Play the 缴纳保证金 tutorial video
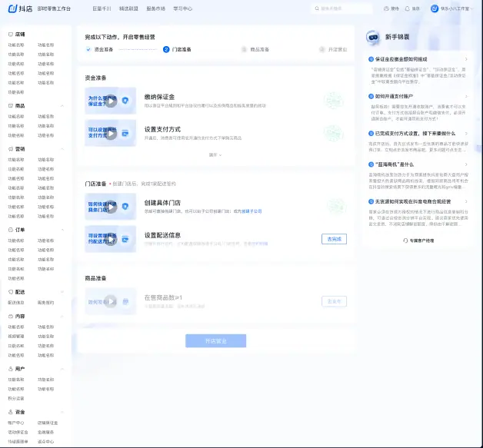 [x=111, y=101]
